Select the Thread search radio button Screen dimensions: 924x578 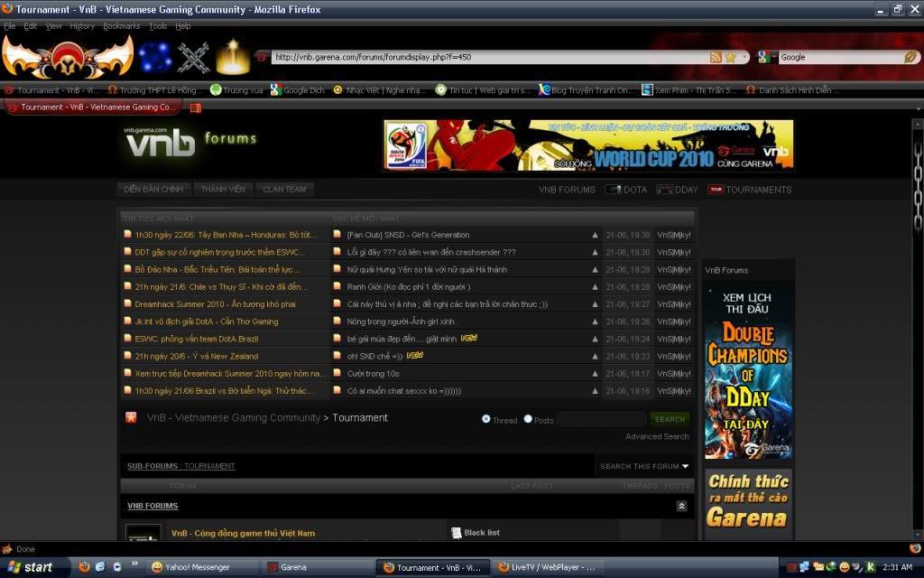[x=486, y=419]
